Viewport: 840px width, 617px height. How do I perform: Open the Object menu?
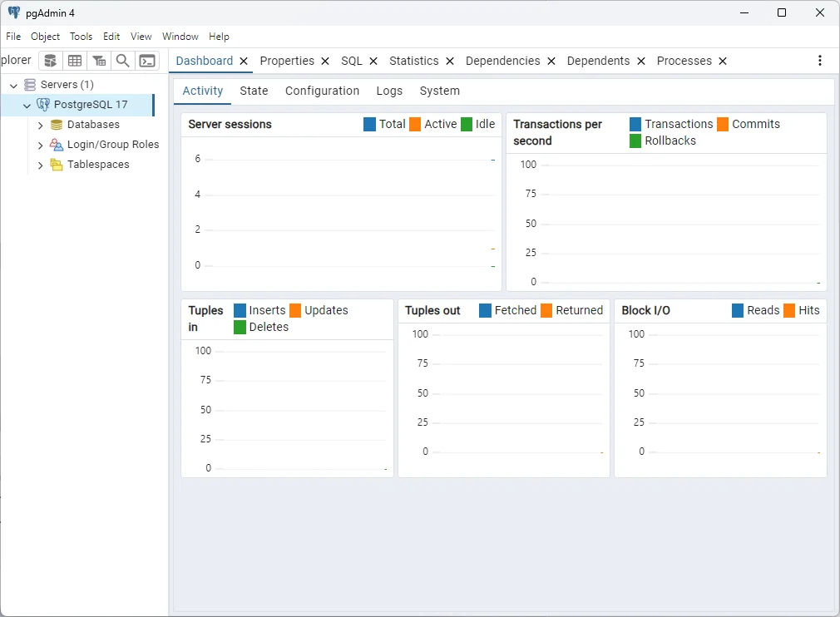coord(45,37)
